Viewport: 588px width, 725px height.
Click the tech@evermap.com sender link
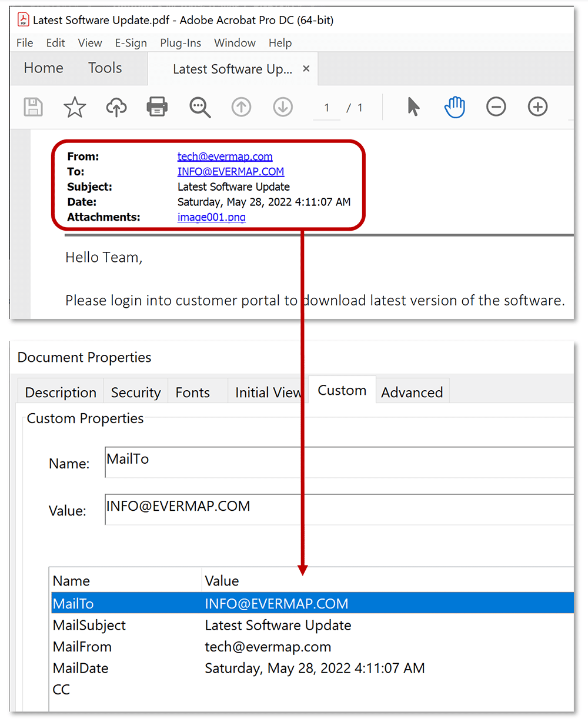225,157
